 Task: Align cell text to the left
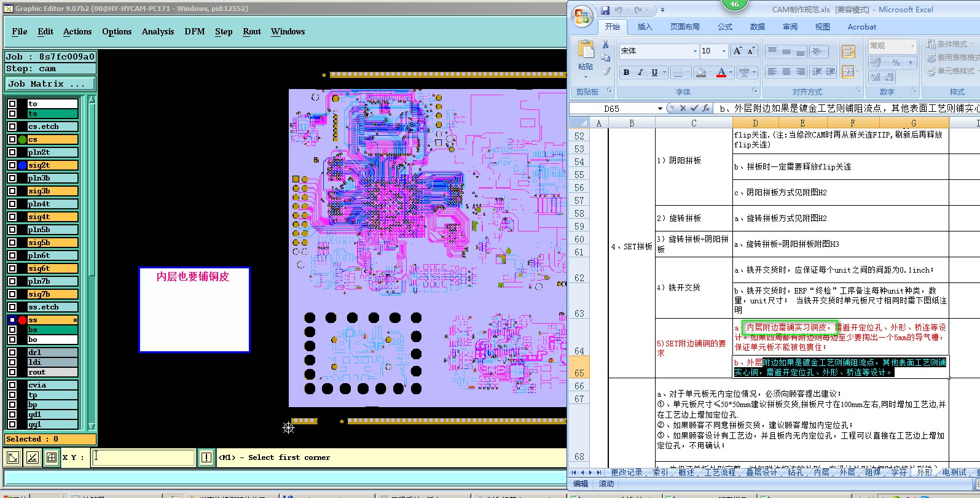click(x=772, y=72)
